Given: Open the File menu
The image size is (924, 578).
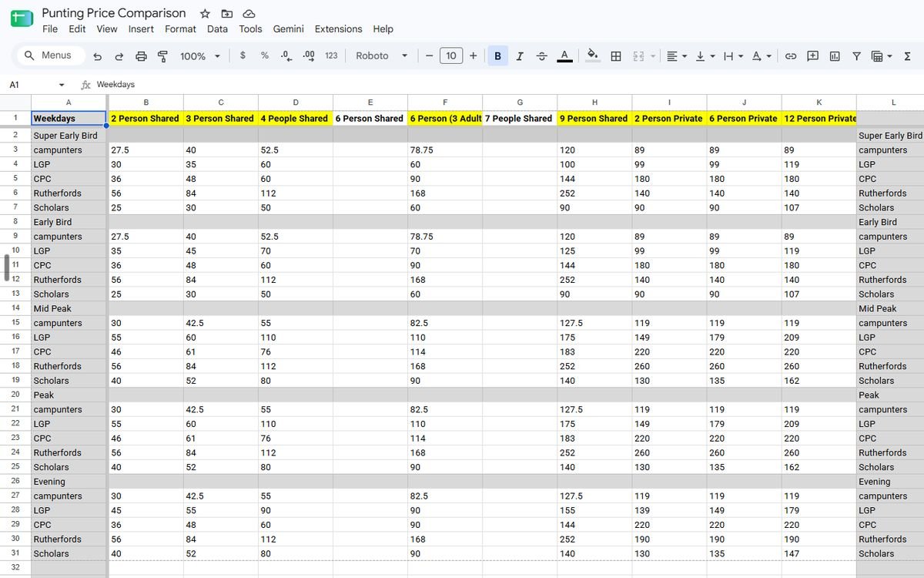Looking at the screenshot, I should pyautogui.click(x=50, y=29).
